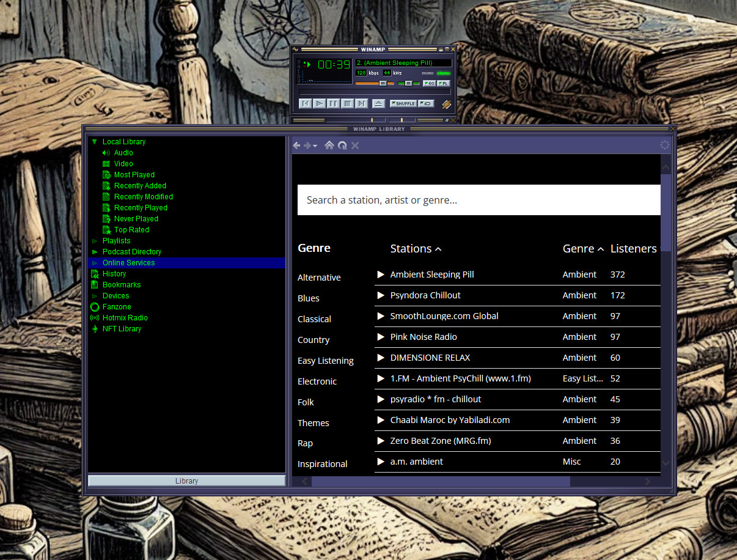737x560 pixels.
Task: Pause playback in the Winamp player
Action: coord(334,103)
